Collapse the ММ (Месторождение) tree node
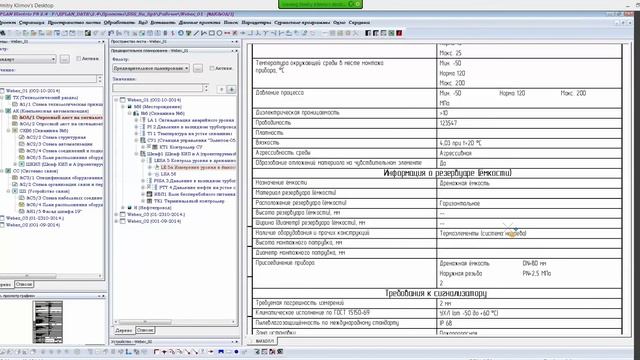This screenshot has width=640, height=360. (123, 107)
